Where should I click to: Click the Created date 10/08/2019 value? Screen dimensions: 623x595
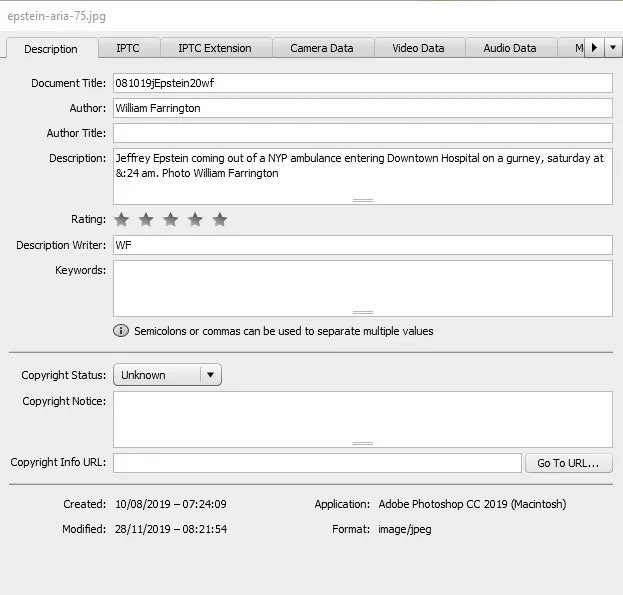[171, 504]
